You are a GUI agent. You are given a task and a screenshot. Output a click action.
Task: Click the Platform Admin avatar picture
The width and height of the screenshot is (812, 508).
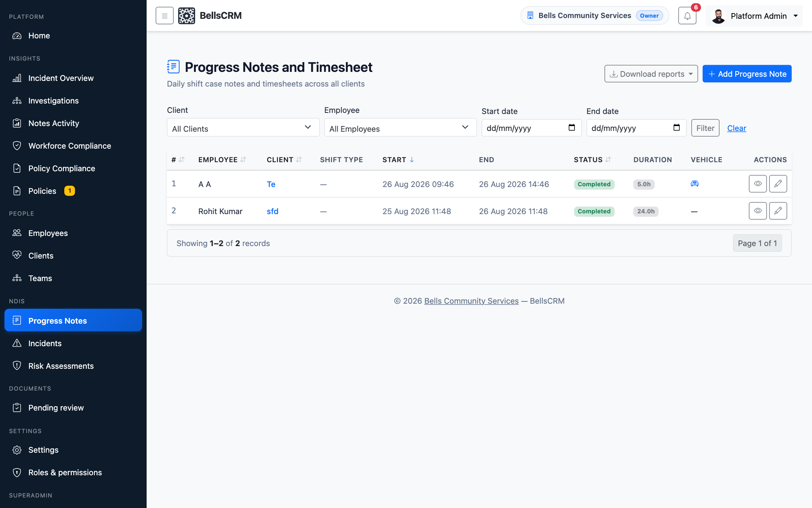718,16
